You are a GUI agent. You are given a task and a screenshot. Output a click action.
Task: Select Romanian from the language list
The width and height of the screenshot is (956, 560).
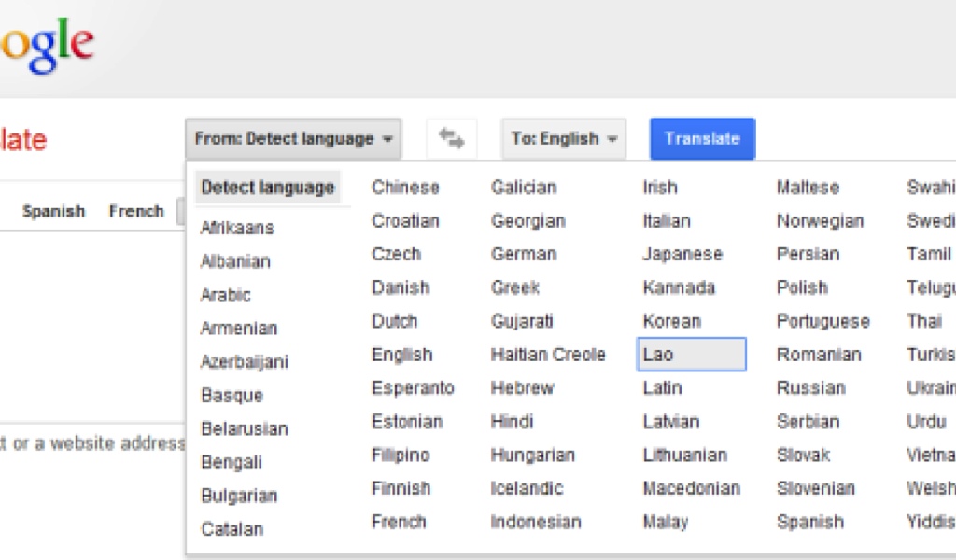pyautogui.click(x=819, y=355)
